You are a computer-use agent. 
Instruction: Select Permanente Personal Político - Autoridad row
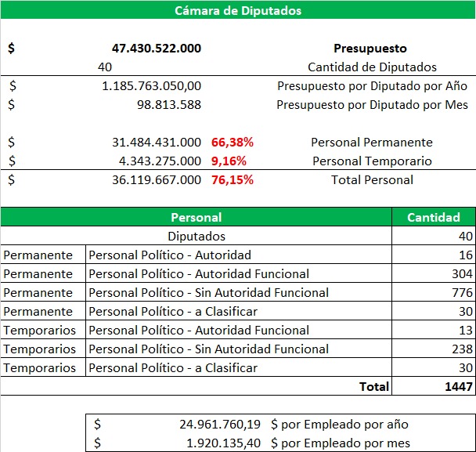click(238, 255)
